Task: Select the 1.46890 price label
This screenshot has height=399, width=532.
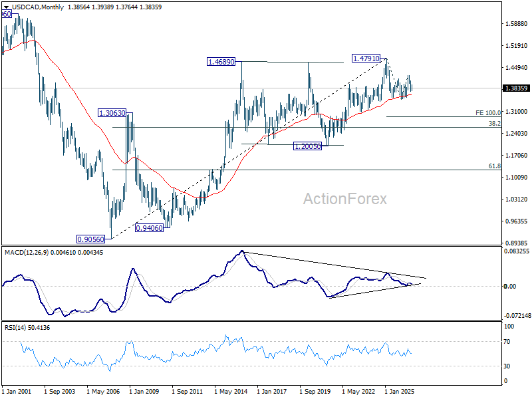Action: (x=221, y=62)
